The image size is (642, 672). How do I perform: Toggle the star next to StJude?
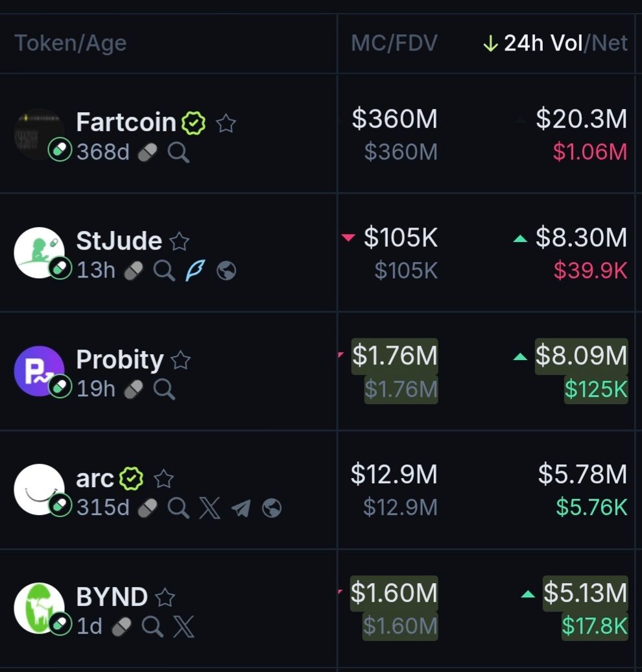point(179,242)
